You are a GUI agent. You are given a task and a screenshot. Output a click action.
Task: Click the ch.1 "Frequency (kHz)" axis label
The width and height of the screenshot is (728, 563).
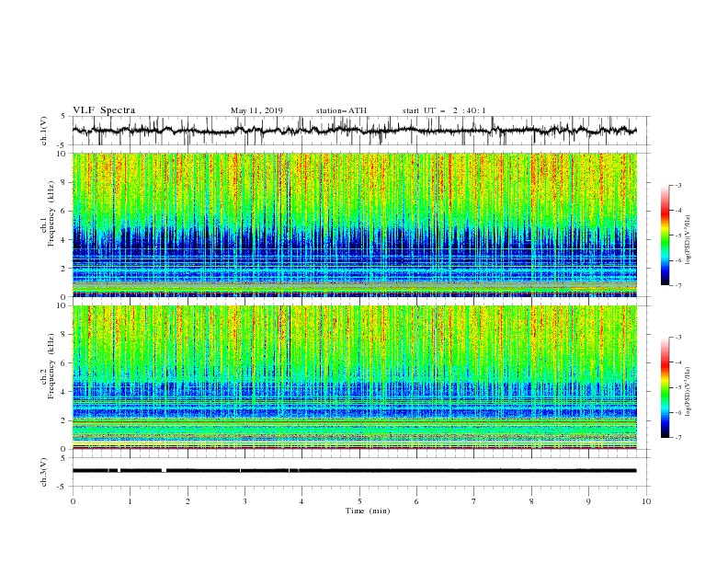50,213
